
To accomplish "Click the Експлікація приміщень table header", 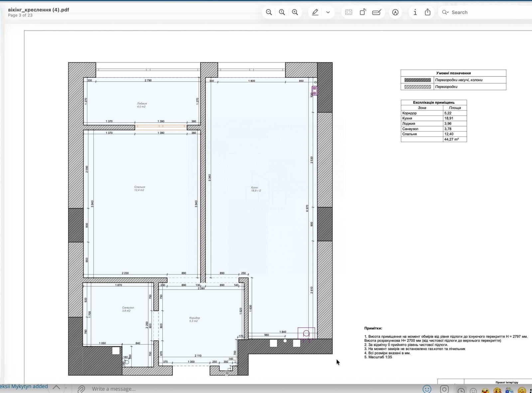I will [434, 103].
